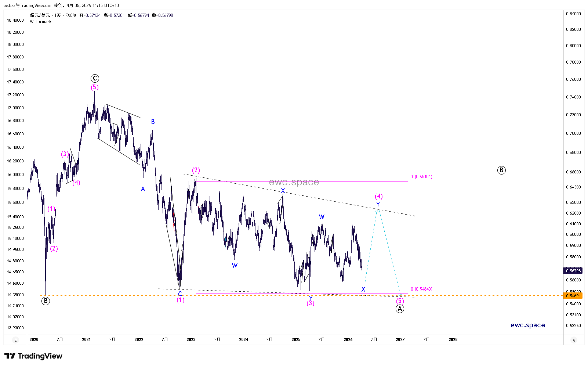Select the black circled A wave label near 2027
The height and width of the screenshot is (367, 588).
pyautogui.click(x=400, y=309)
